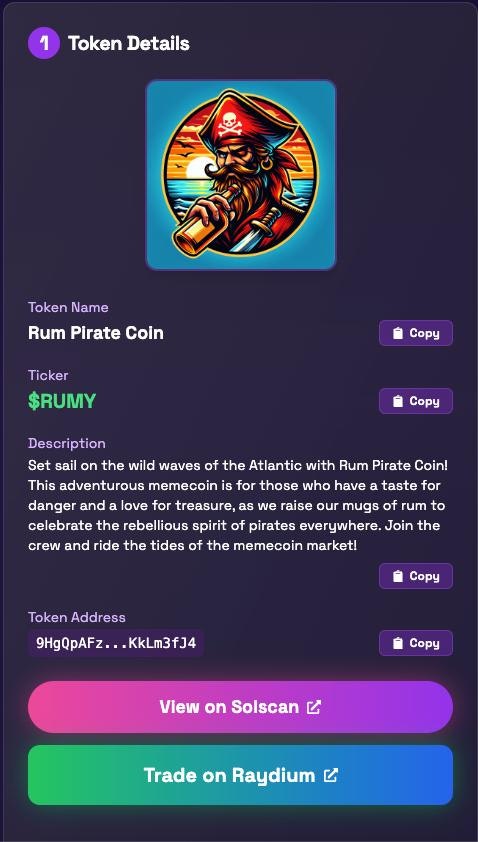The width and height of the screenshot is (478, 842).
Task: Copy the token address
Action: (x=416, y=643)
